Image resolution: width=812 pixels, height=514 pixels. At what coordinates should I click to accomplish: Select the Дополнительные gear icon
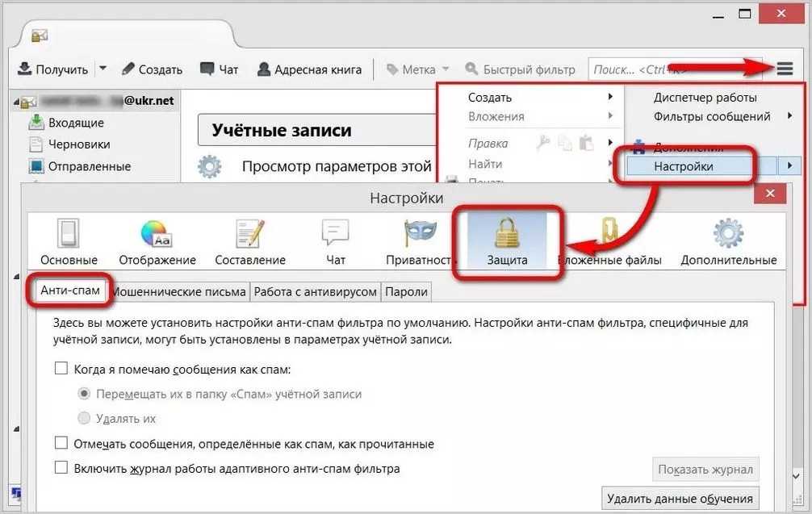pos(728,234)
